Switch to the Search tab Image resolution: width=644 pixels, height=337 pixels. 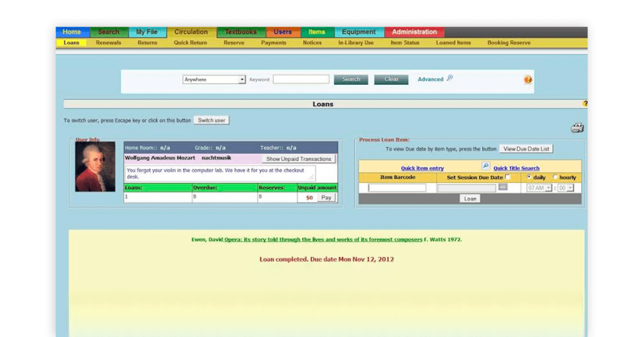pyautogui.click(x=109, y=32)
